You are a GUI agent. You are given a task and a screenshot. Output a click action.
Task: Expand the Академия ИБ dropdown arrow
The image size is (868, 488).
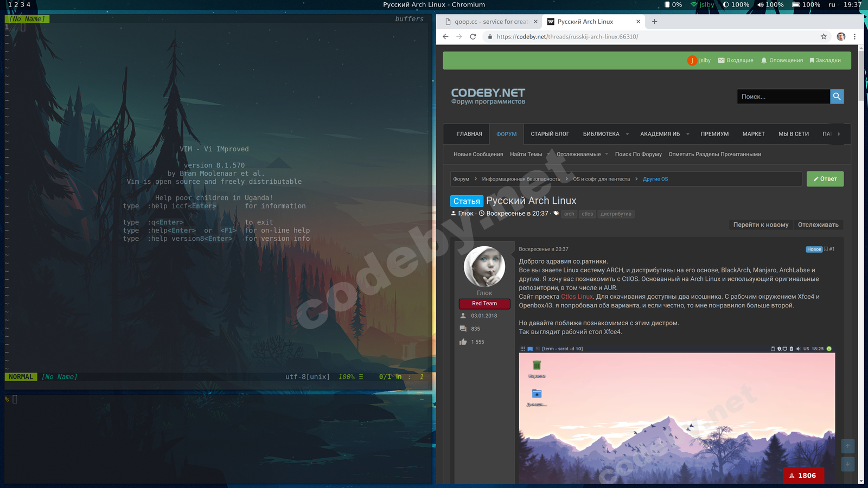point(687,134)
